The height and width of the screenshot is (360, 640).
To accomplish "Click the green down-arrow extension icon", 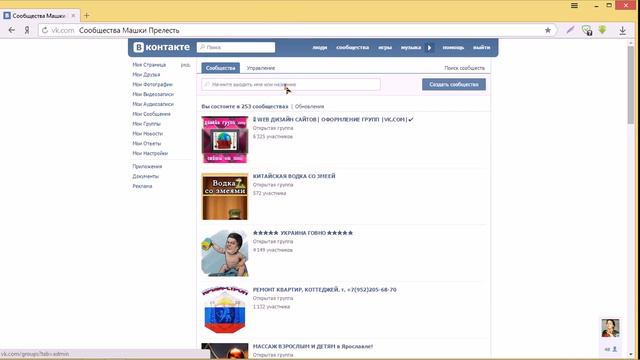I will [x=602, y=29].
